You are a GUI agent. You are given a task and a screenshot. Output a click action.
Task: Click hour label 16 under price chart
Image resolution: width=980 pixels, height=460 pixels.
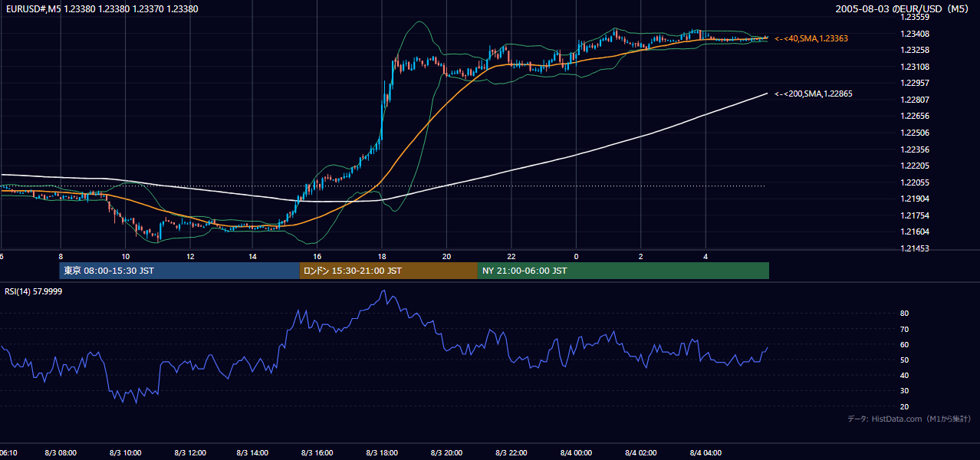click(317, 256)
